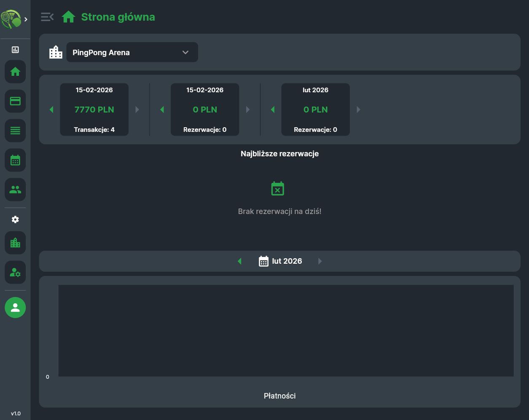529x420 pixels.
Task: Go to next day for transactions card
Action: [x=137, y=110]
